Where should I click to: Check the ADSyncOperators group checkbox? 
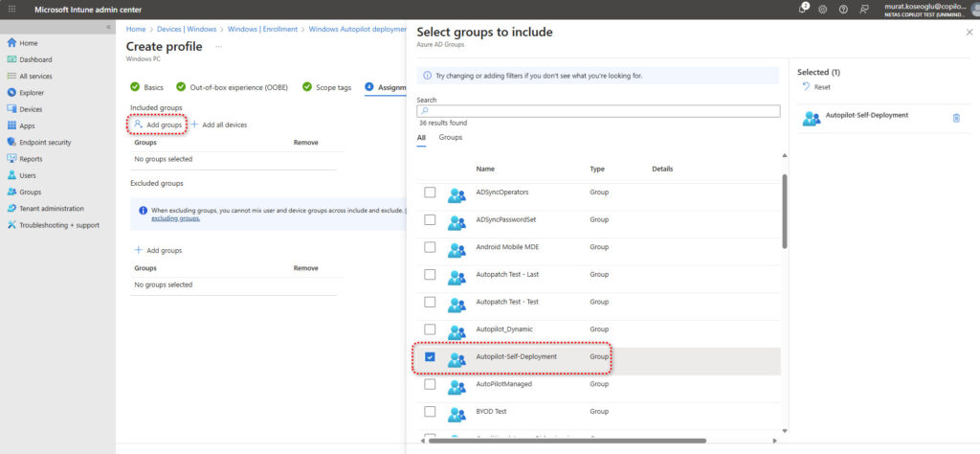(430, 193)
